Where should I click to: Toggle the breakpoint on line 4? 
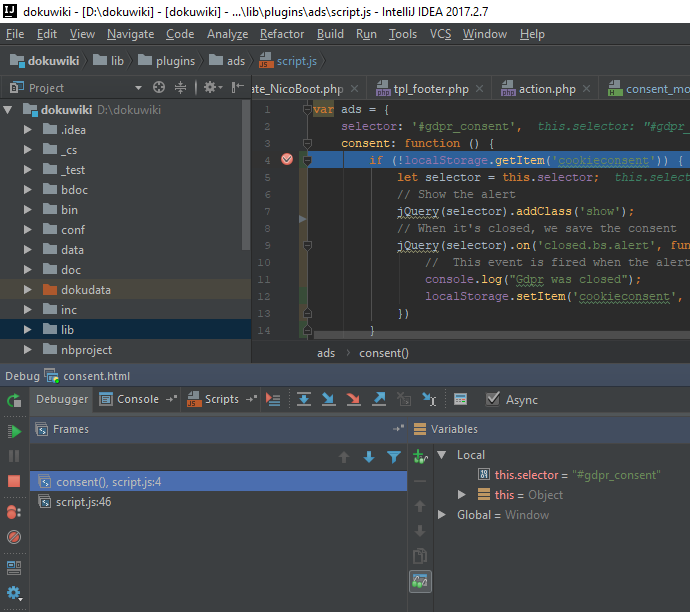(x=287, y=160)
